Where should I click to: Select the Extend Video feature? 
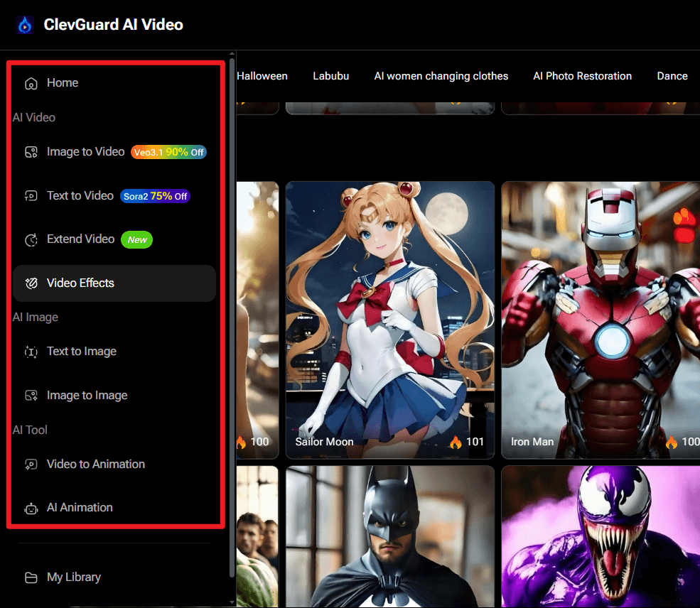(80, 239)
